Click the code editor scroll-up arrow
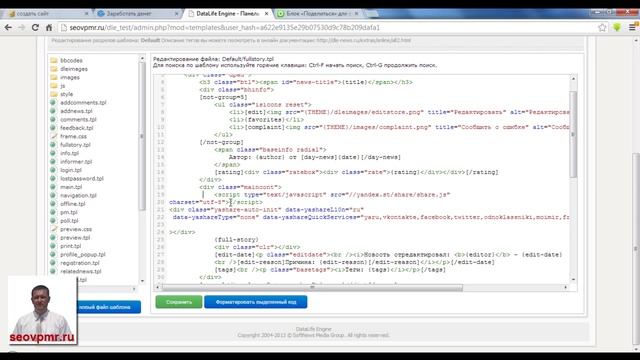 coord(573,78)
